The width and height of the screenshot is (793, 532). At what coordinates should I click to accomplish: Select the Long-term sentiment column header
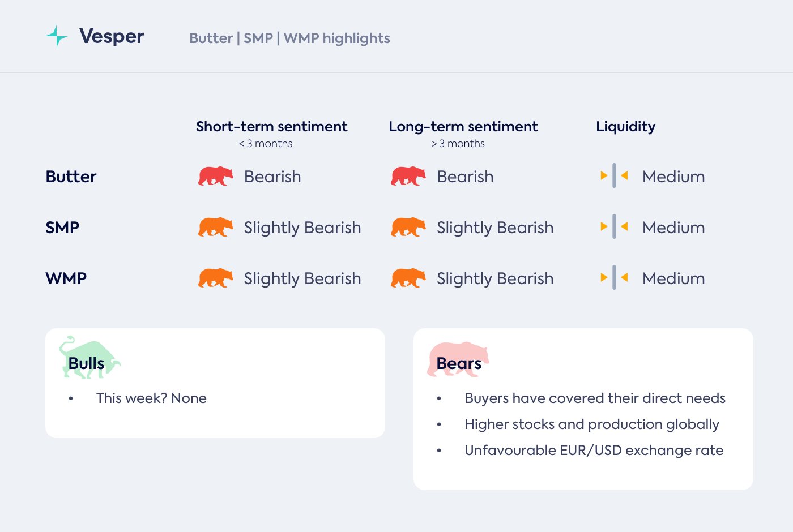[463, 127]
